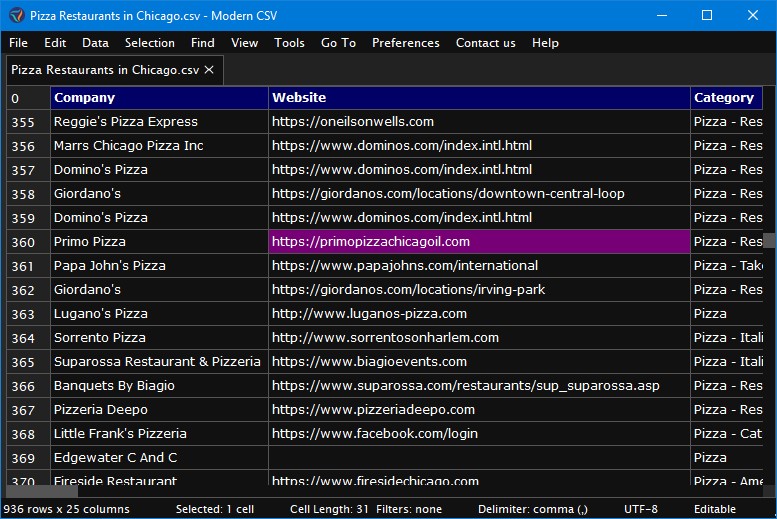Click the vertical scrollbar thumb

pyautogui.click(x=770, y=240)
